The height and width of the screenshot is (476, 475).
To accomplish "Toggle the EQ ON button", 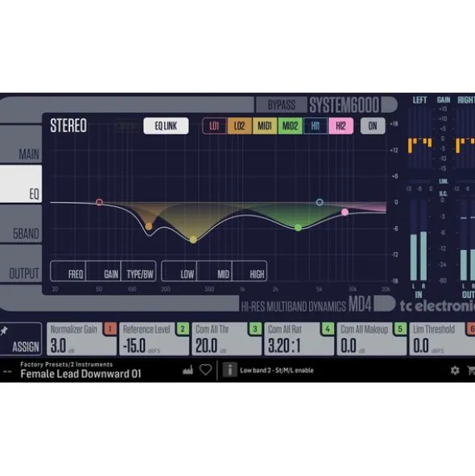I will (373, 126).
